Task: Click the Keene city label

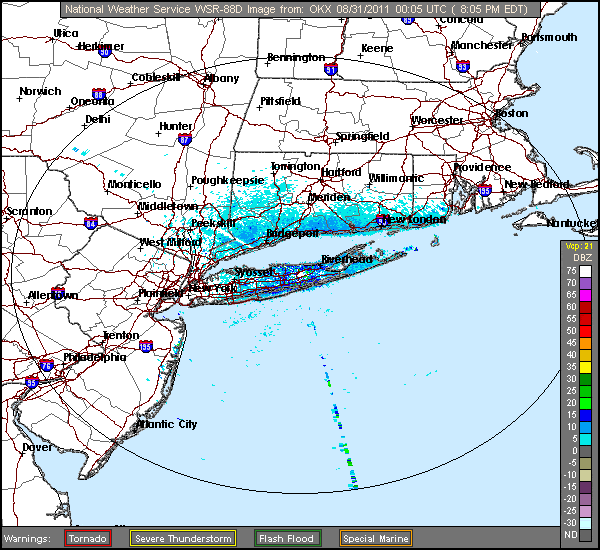Action: click(377, 48)
